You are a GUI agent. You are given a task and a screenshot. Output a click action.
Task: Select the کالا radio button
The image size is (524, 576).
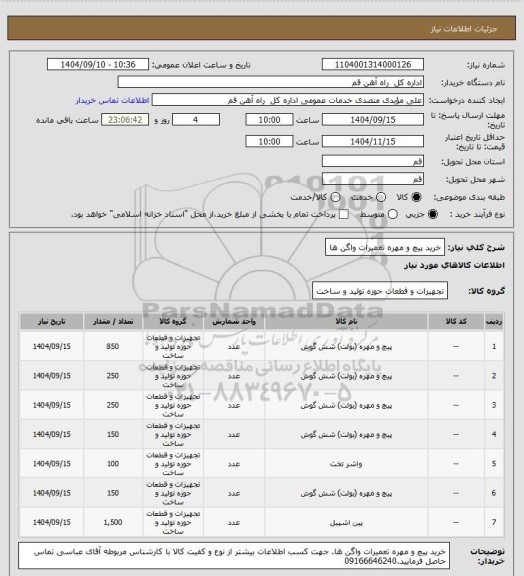(x=416, y=197)
